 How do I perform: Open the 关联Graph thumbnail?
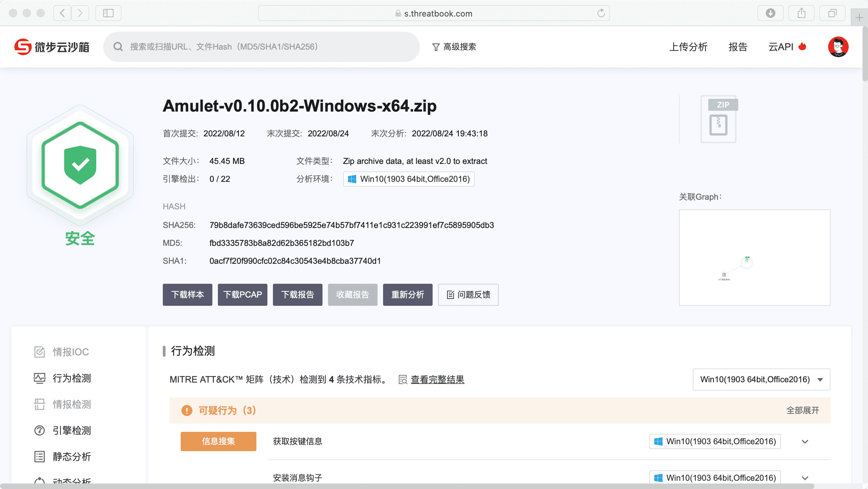(754, 258)
